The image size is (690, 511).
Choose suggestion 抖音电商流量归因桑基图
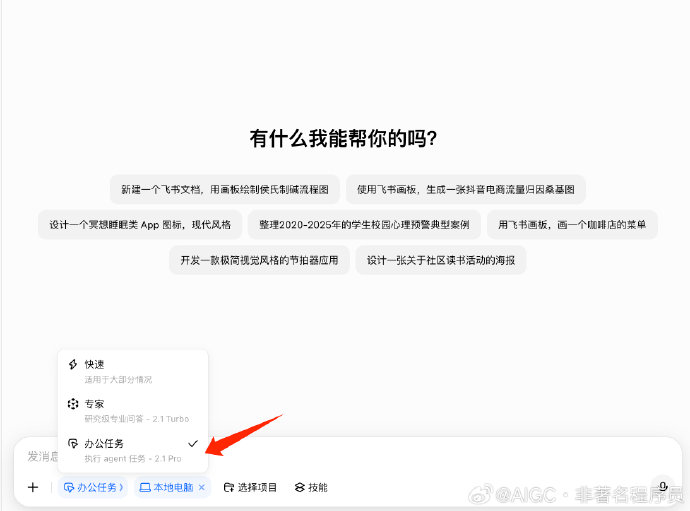point(466,189)
